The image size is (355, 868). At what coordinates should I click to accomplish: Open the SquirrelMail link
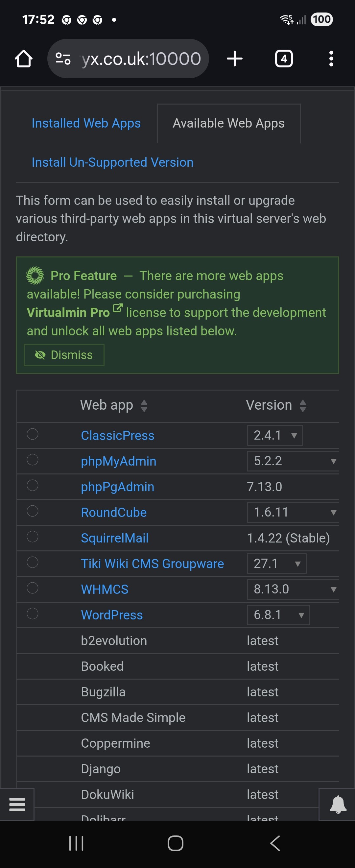[115, 538]
